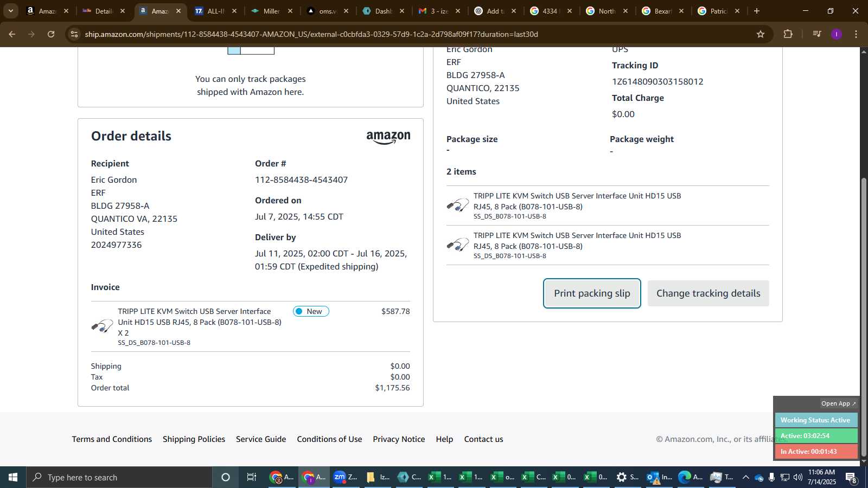Reload the current page
This screenshot has width=868, height=488.
tap(51, 34)
